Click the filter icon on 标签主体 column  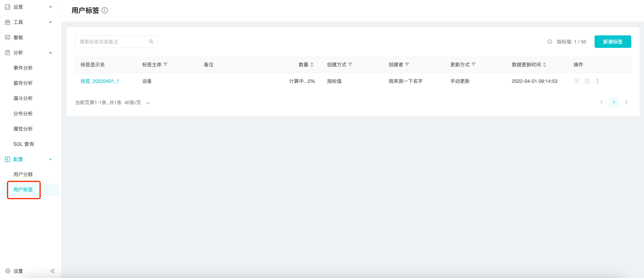click(165, 65)
